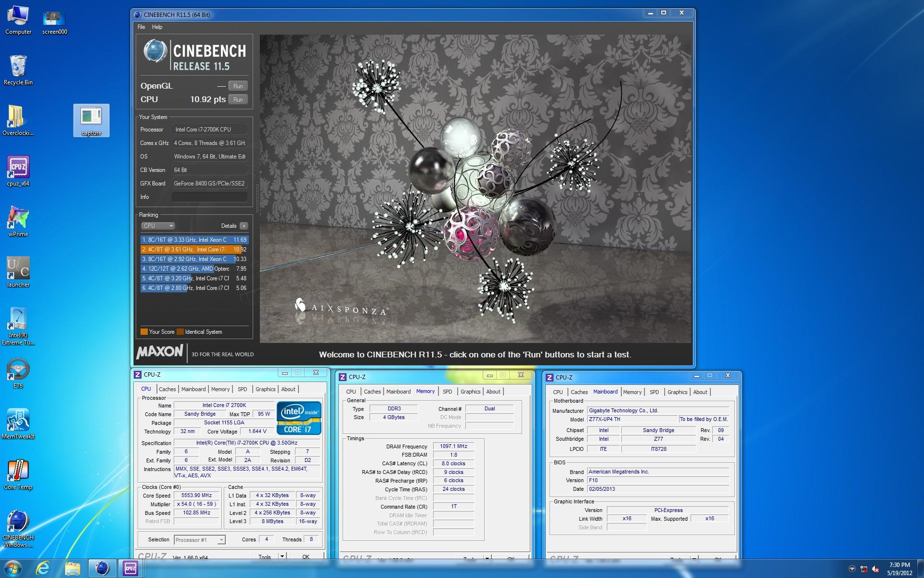The height and width of the screenshot is (578, 924).
Task: Open the screen000 desktop file
Action: pos(54,22)
